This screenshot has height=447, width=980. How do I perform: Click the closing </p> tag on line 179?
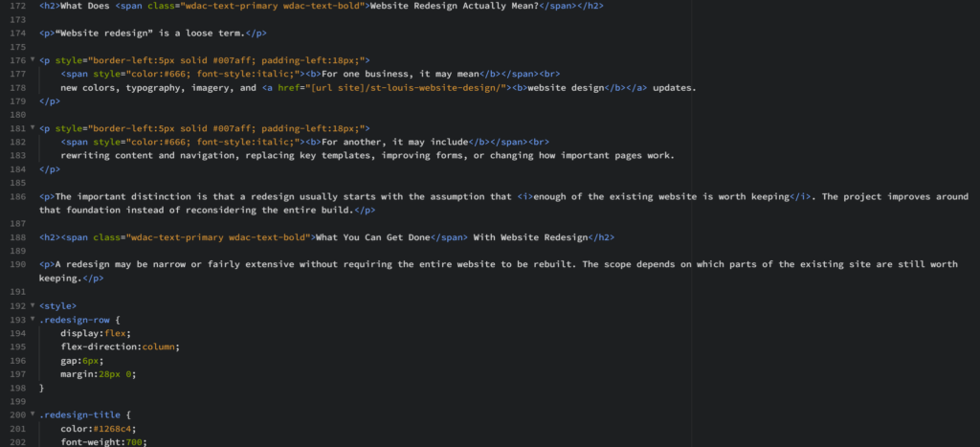tap(50, 101)
